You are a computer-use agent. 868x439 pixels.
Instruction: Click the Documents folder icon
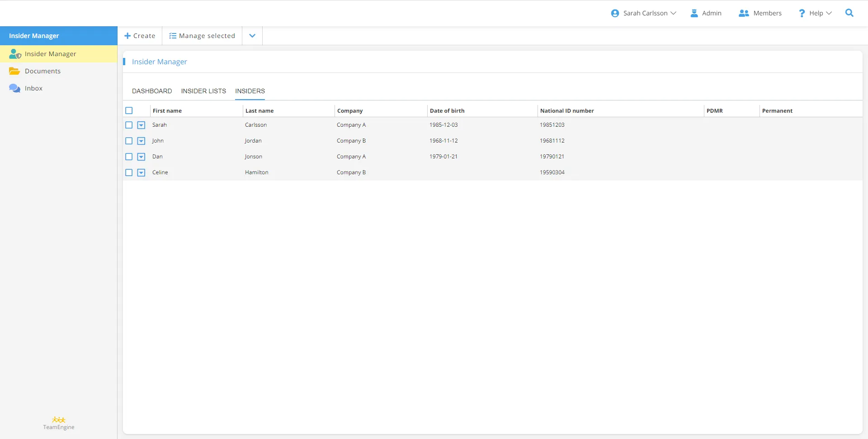(x=14, y=71)
